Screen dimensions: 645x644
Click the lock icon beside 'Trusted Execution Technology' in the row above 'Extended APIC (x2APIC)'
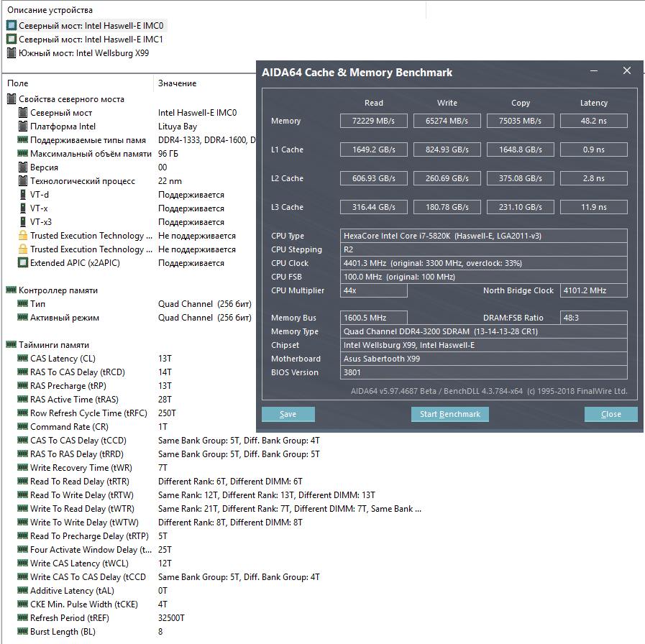click(x=23, y=249)
